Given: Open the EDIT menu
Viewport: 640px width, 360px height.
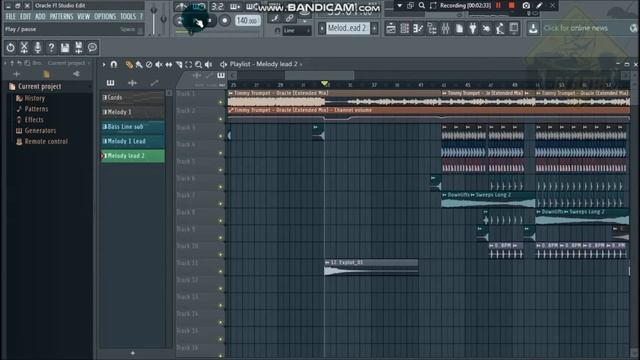Looking at the screenshot, I should (x=25, y=16).
